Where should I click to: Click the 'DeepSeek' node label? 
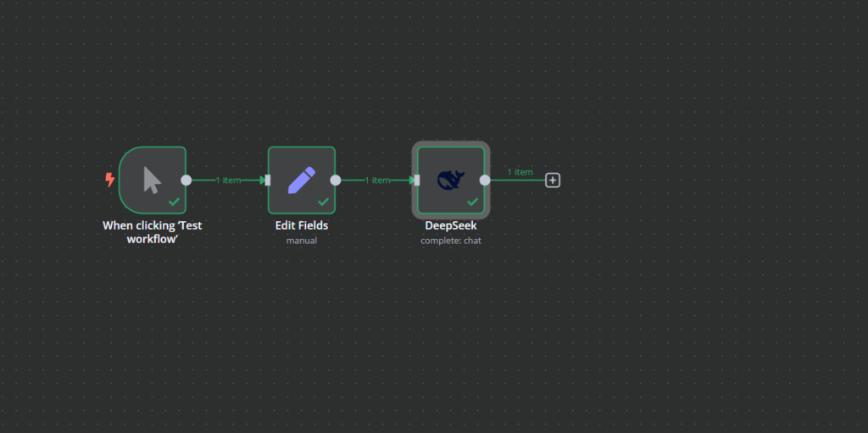[x=451, y=226]
